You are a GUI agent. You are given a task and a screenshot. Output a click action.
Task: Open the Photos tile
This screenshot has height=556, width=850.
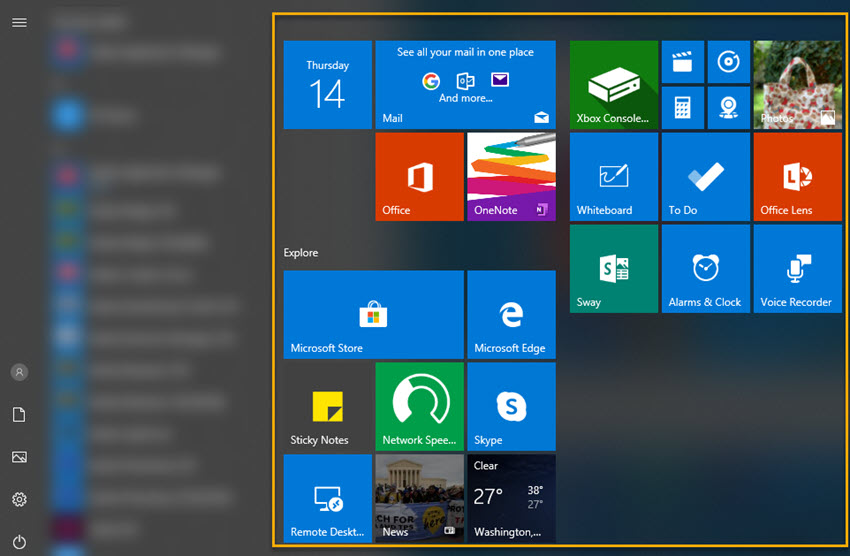click(x=797, y=85)
